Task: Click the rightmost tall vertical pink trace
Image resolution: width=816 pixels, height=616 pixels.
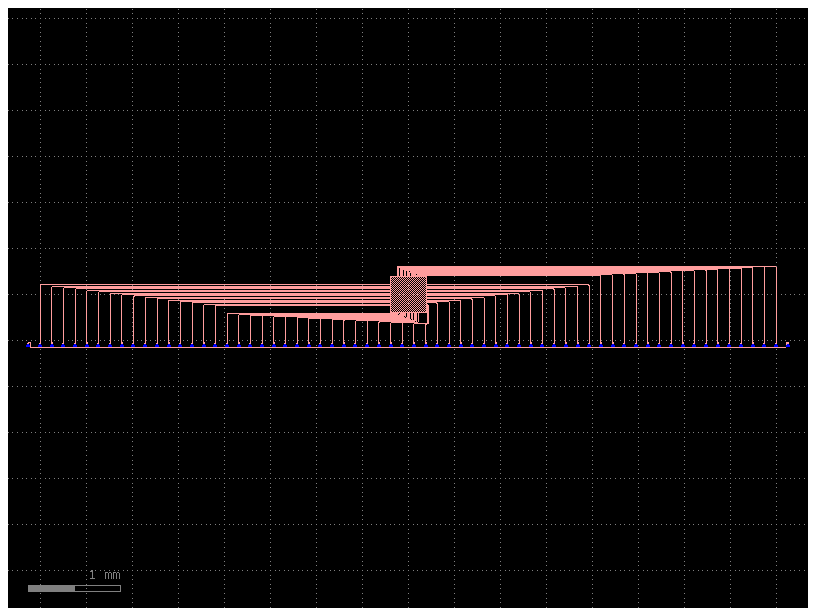Action: (776, 305)
